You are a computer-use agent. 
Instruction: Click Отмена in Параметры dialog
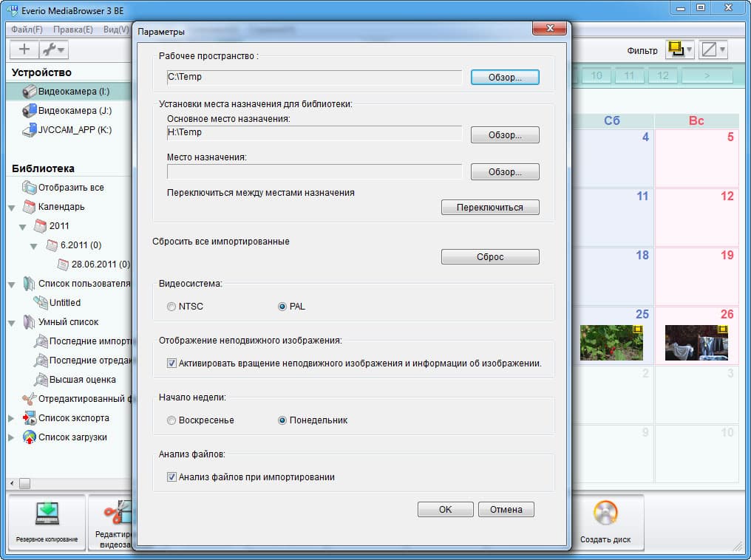tap(506, 509)
